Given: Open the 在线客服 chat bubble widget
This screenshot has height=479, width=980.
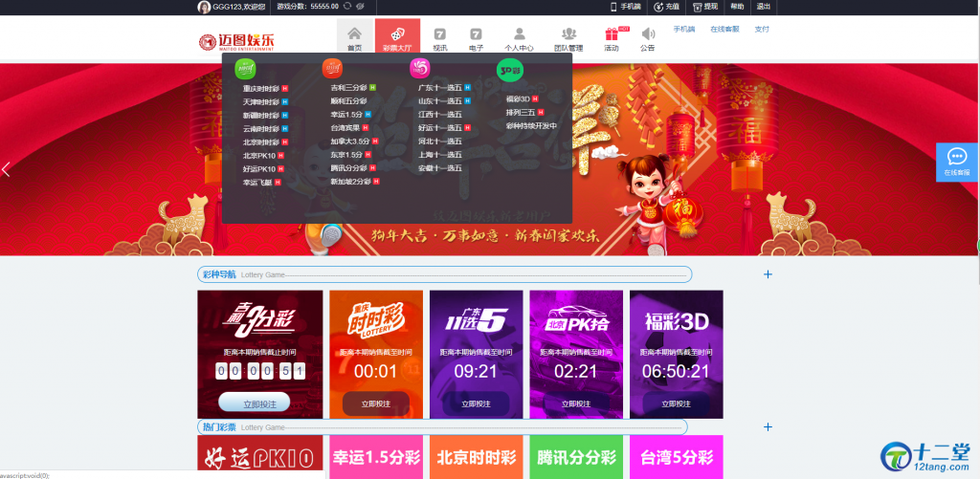Looking at the screenshot, I should coord(957,162).
